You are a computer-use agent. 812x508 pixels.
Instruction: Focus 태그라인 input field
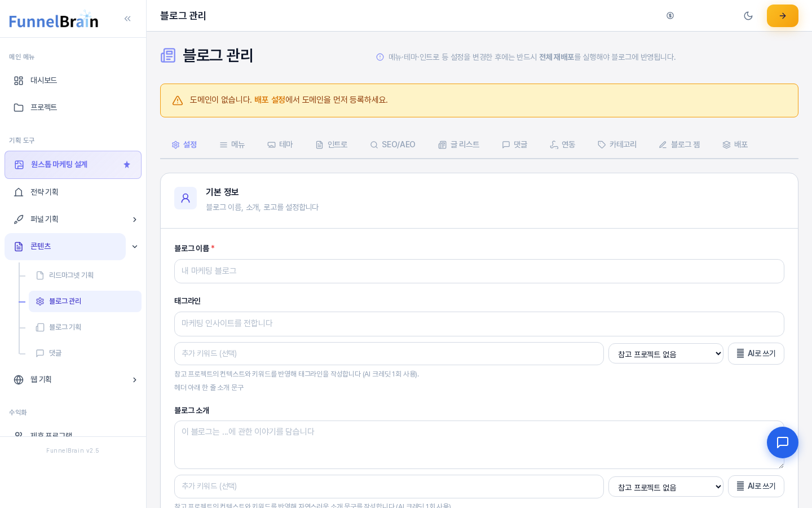point(479,324)
